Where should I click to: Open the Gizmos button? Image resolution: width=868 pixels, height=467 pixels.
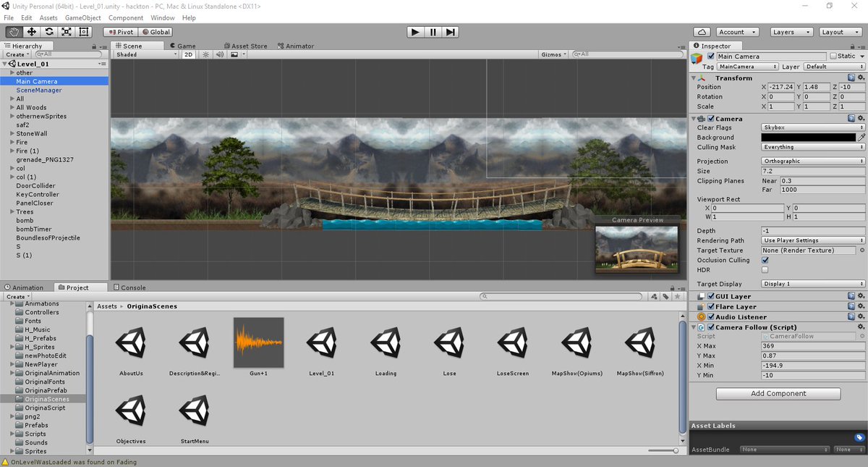tap(553, 54)
